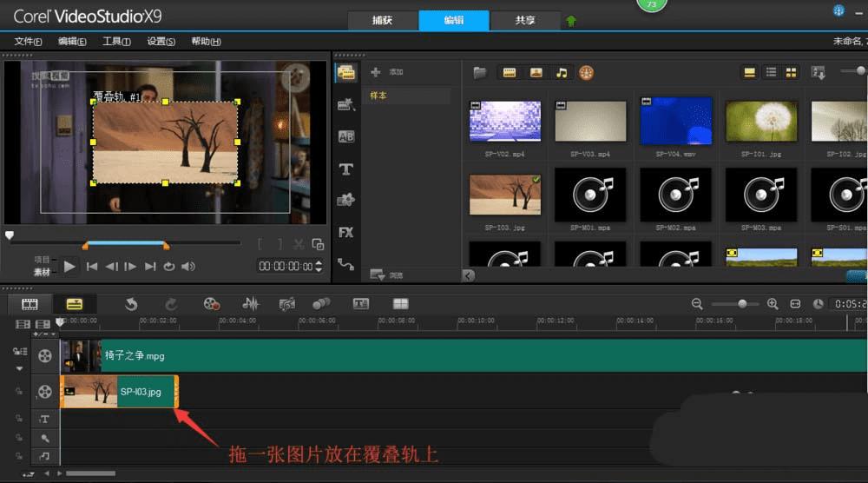
Task: Open the Record/Capture option icon
Action: (212, 303)
